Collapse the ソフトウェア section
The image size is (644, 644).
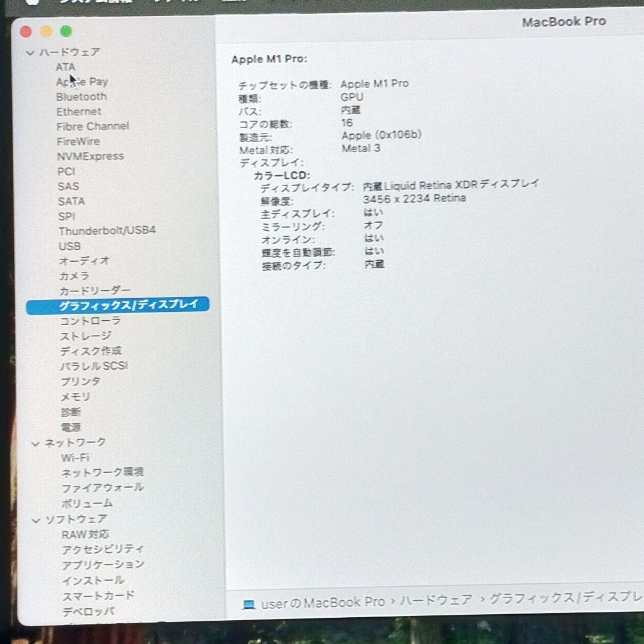coord(35,519)
